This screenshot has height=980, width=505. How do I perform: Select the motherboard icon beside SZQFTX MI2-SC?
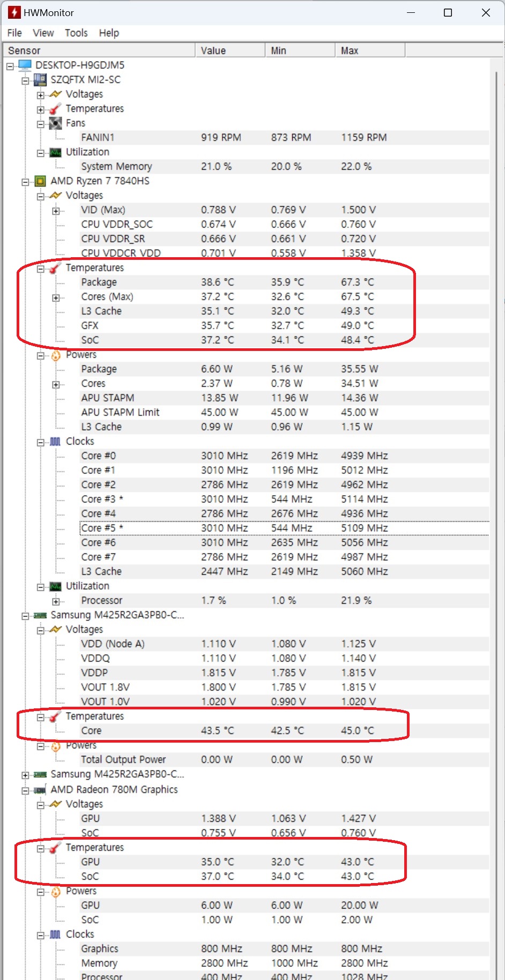pyautogui.click(x=40, y=80)
